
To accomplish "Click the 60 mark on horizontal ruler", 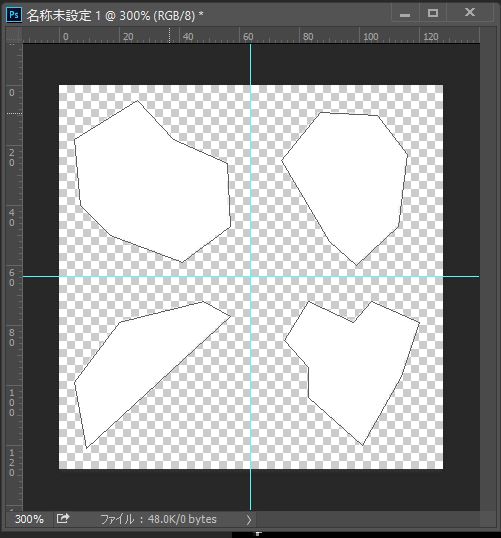I will [x=248, y=36].
